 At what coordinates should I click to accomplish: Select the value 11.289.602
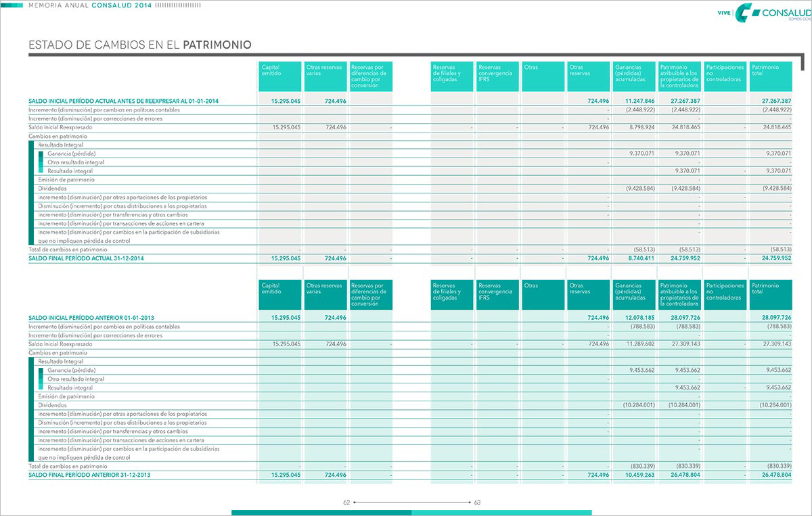click(641, 344)
